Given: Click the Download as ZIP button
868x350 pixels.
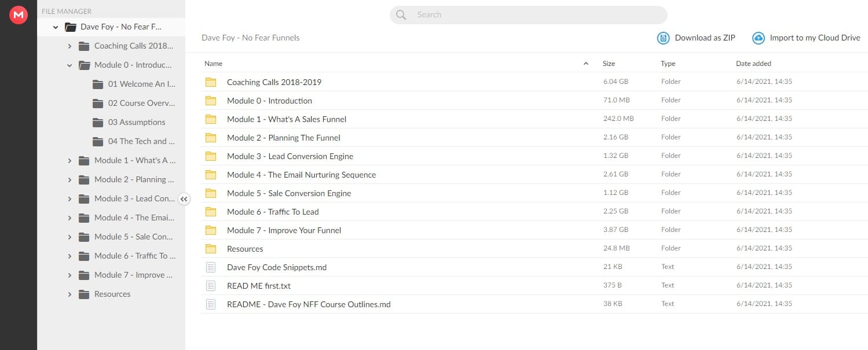Looking at the screenshot, I should point(705,38).
